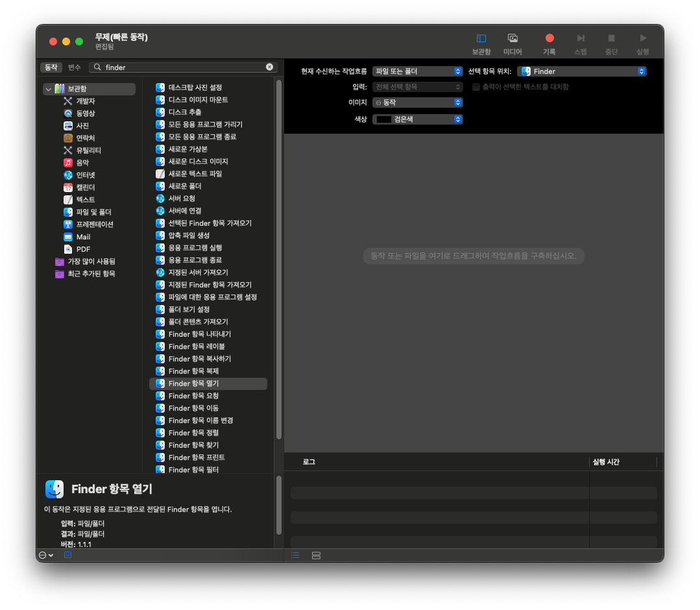Run the workflow with 실행 button
The image size is (700, 610).
tap(642, 44)
